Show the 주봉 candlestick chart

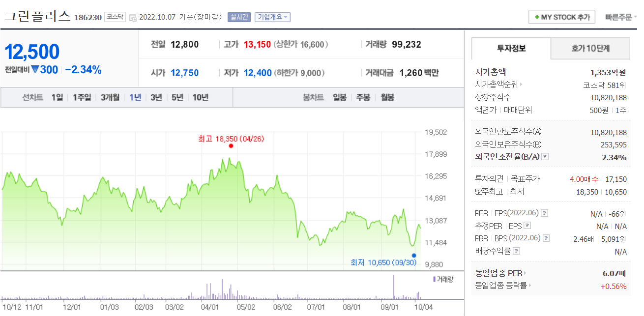coord(363,97)
